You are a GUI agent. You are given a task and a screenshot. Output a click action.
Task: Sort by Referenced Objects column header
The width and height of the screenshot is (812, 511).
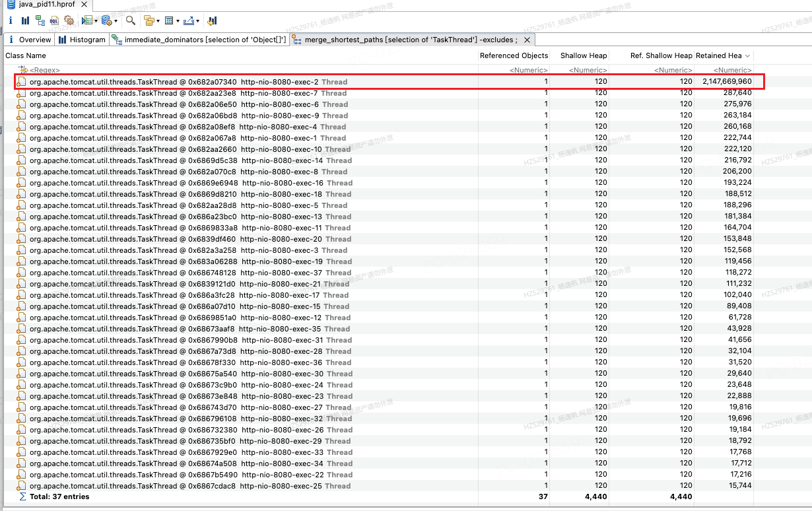coord(514,56)
